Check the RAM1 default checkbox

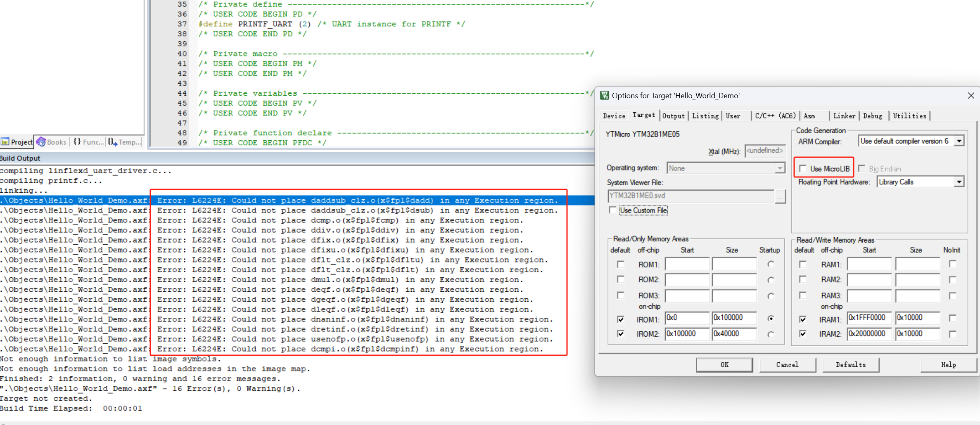click(x=803, y=264)
